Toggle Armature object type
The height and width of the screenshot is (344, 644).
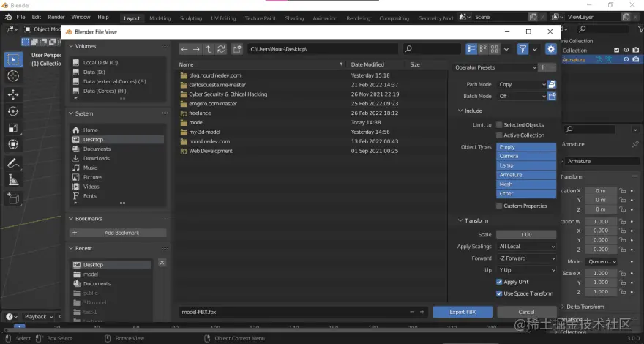point(526,175)
